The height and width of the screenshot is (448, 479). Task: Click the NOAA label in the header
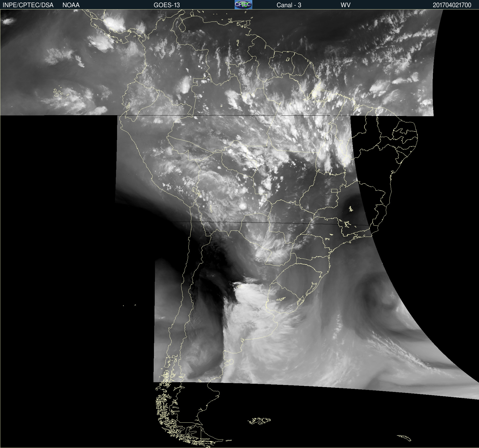[x=71, y=5]
